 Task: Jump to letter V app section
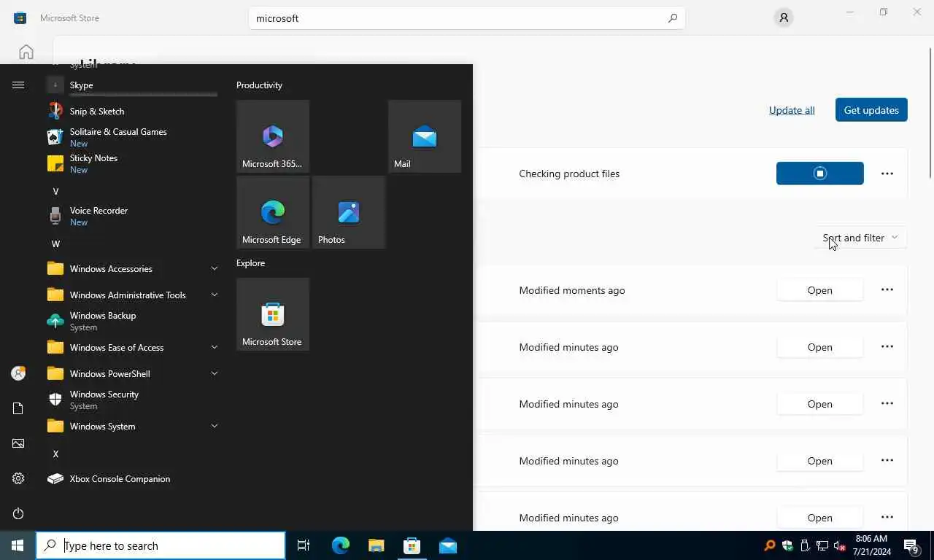point(55,191)
